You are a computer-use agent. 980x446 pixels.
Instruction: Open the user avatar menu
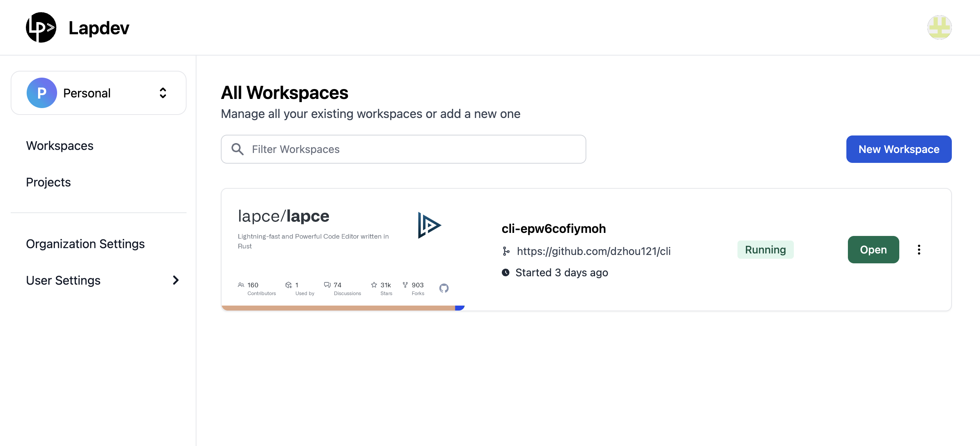(x=939, y=27)
